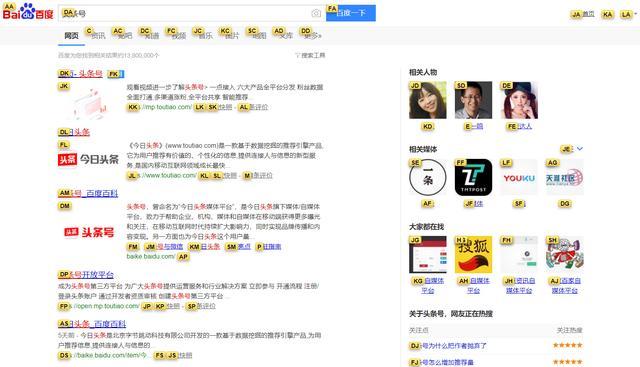Switch to the 贴吧 tab
Viewport: 640px width, 367px height.
point(124,36)
